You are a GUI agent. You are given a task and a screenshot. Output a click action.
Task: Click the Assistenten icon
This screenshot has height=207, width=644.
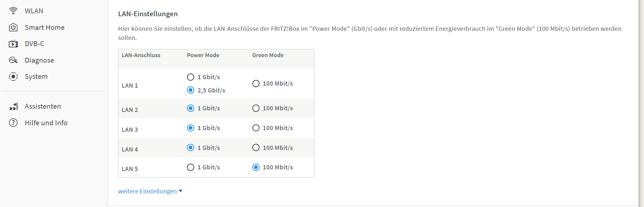click(13, 106)
